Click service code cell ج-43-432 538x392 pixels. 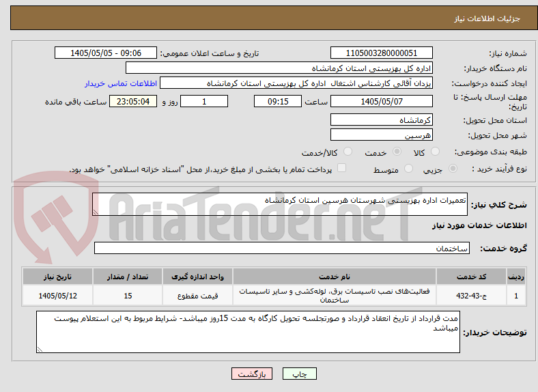click(x=472, y=296)
